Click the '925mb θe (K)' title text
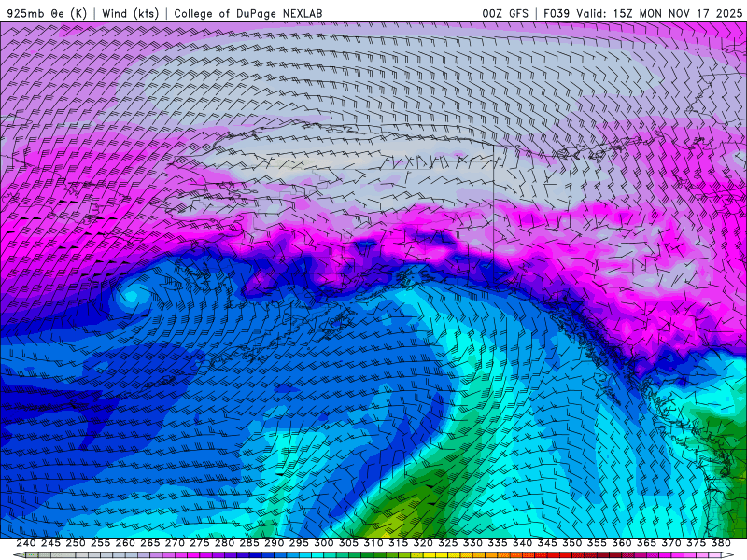Image resolution: width=747 pixels, height=560 pixels. point(48,13)
